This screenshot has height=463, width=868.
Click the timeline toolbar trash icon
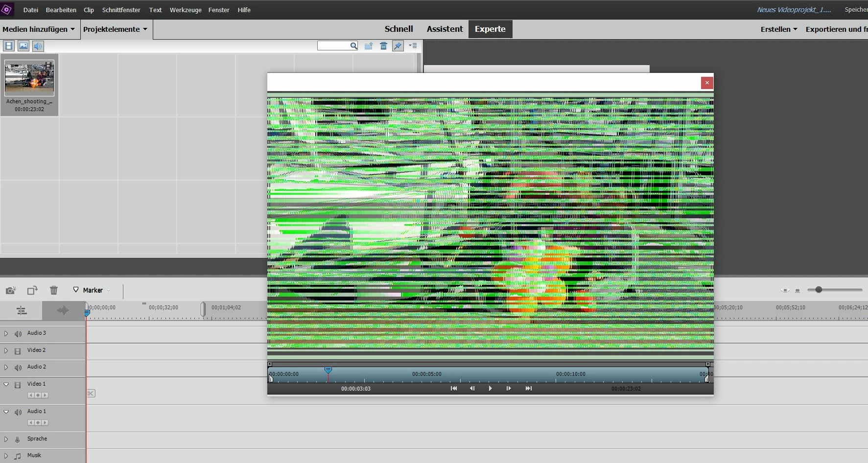tap(54, 290)
